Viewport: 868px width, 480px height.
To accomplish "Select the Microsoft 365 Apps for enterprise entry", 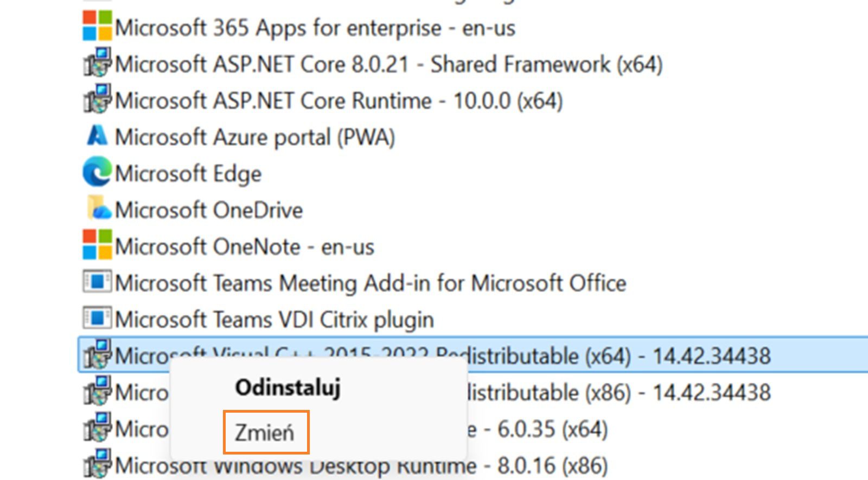I will point(317,28).
